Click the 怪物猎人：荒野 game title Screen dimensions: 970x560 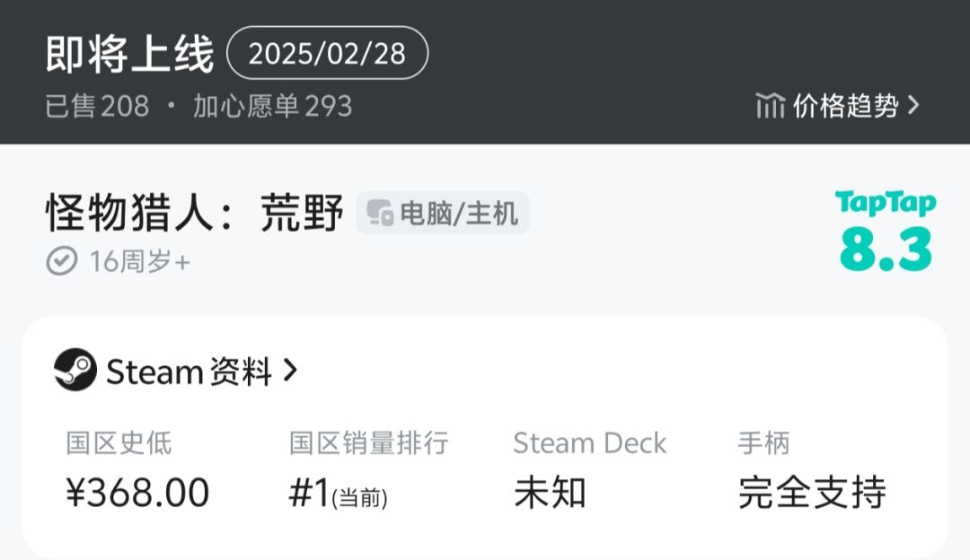(x=194, y=212)
